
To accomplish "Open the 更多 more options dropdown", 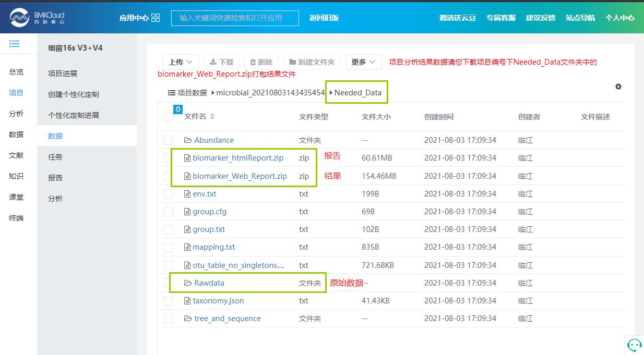I will click(x=363, y=62).
